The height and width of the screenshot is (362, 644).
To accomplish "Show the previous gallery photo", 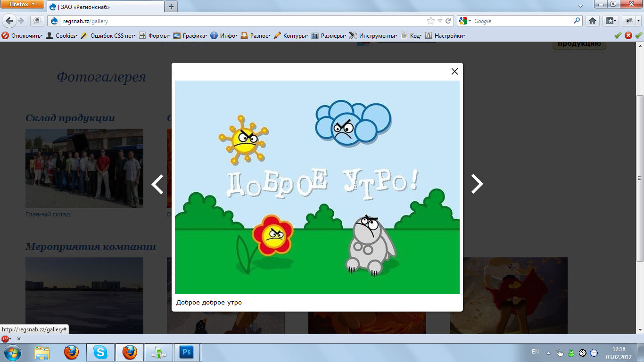I will click(x=157, y=184).
